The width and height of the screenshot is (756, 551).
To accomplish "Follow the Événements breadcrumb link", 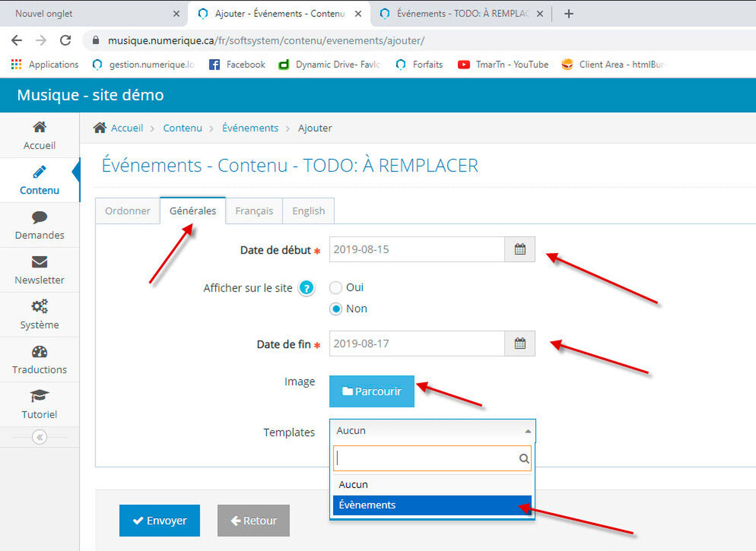I will coord(250,128).
